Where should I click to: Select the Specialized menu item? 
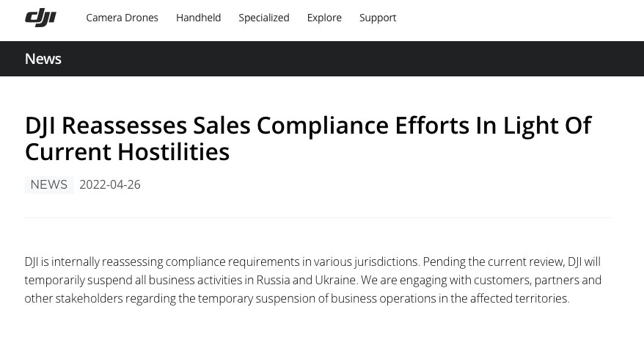pyautogui.click(x=264, y=18)
